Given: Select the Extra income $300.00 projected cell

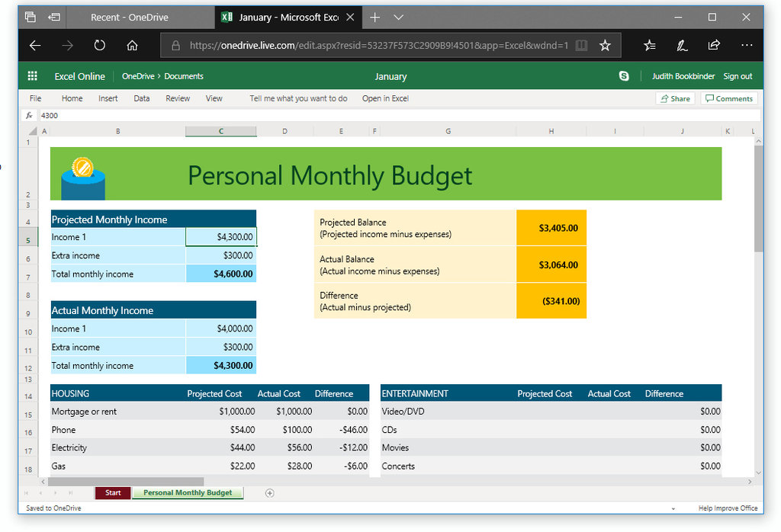Looking at the screenshot, I should point(221,255).
